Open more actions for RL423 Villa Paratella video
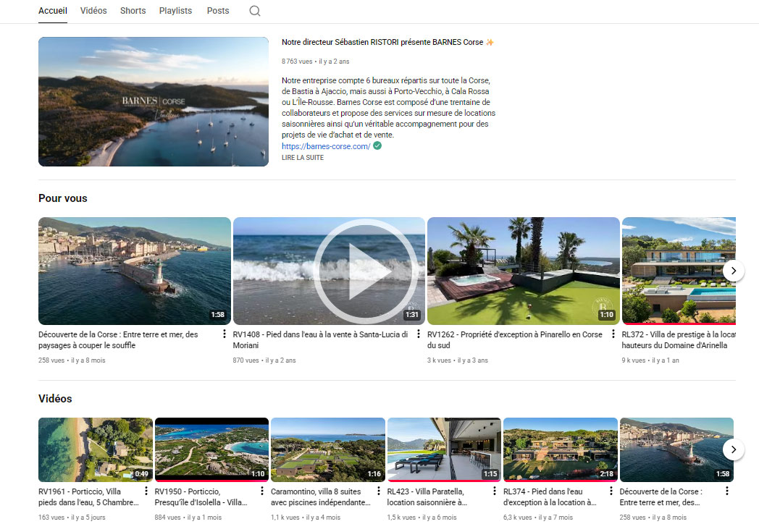The height and width of the screenshot is (532, 759). [495, 491]
